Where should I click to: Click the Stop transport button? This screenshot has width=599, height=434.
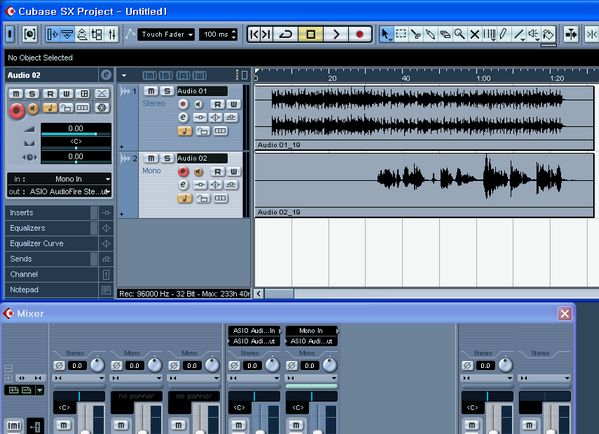pos(311,34)
